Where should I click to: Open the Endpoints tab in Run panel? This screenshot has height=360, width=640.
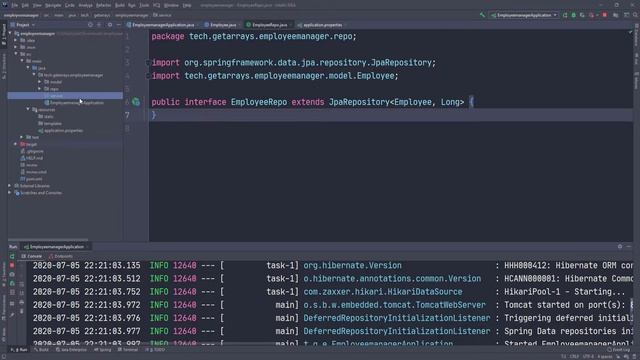tap(60, 256)
